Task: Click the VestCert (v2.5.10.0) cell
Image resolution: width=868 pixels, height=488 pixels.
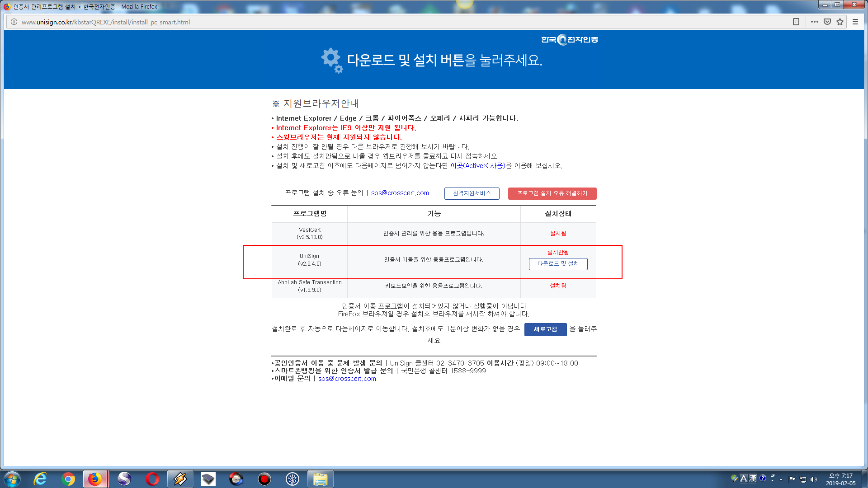Action: (310, 234)
